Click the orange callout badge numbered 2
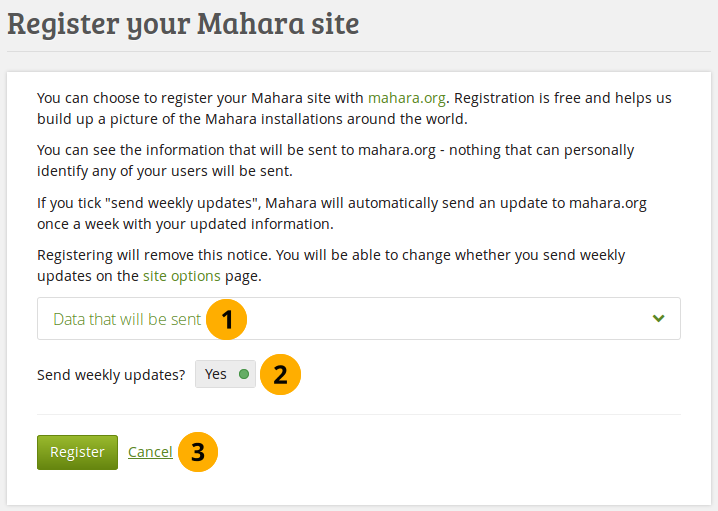The height and width of the screenshot is (511, 718). coord(281,374)
